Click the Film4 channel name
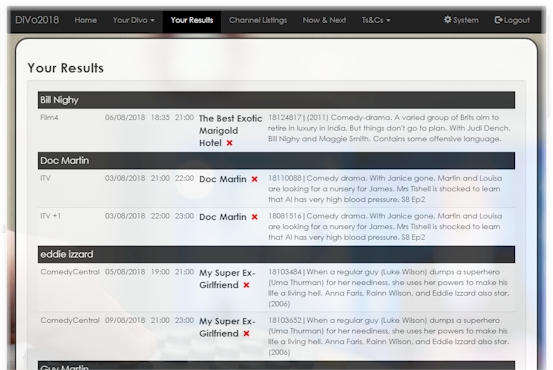Viewport: 553px width, 370px height. pyautogui.click(x=49, y=118)
